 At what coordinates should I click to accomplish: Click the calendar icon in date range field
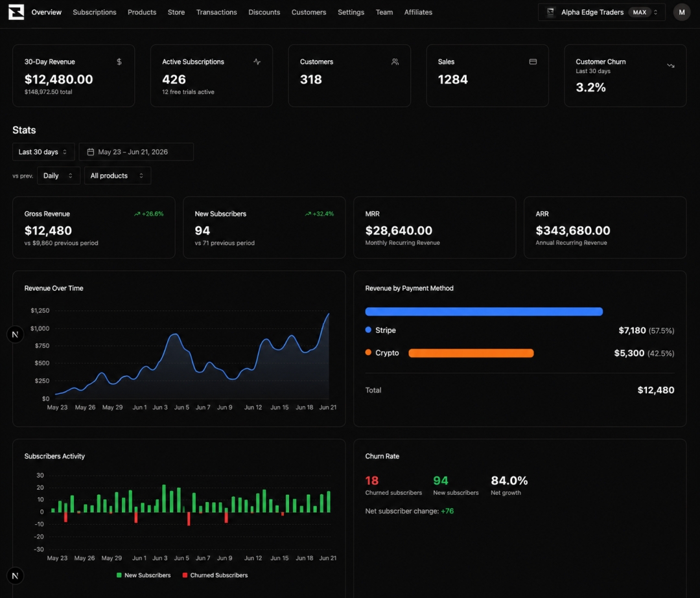point(90,152)
